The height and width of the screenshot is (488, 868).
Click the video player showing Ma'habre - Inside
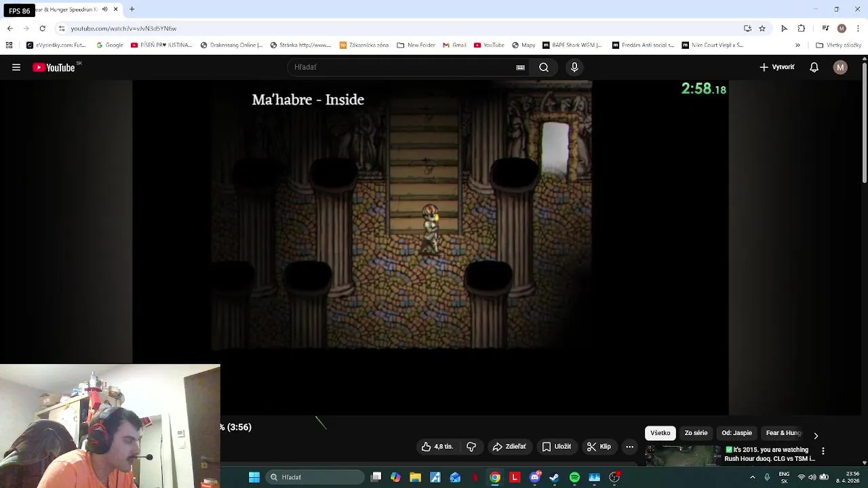click(431, 247)
